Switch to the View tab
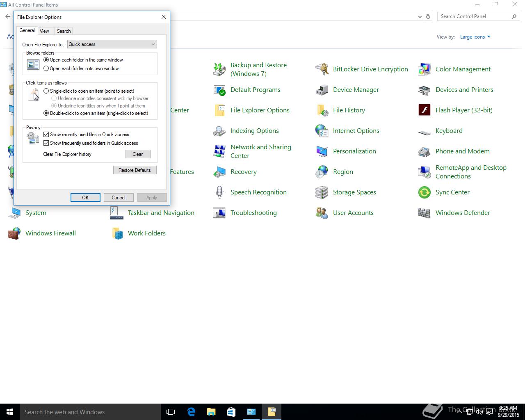525x420 pixels. 44,31
